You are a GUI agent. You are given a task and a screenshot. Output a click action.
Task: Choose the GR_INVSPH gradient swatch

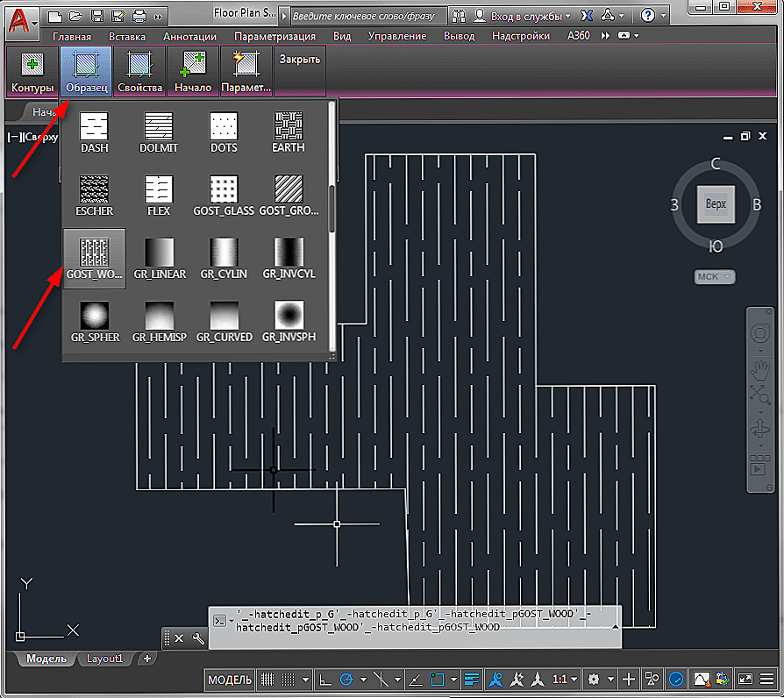(x=289, y=322)
